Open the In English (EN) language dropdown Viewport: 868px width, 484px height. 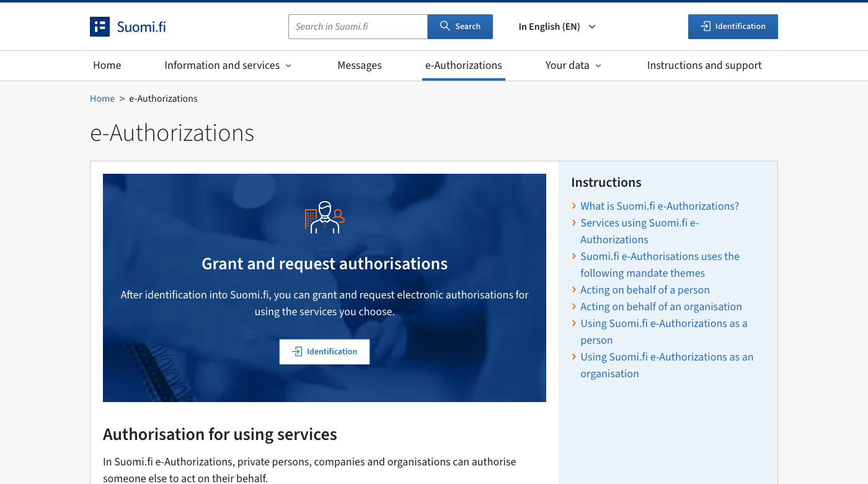pos(557,27)
